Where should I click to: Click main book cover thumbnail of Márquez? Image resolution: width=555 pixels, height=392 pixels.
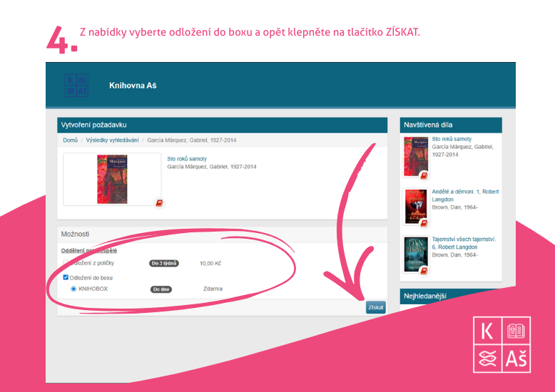point(111,179)
